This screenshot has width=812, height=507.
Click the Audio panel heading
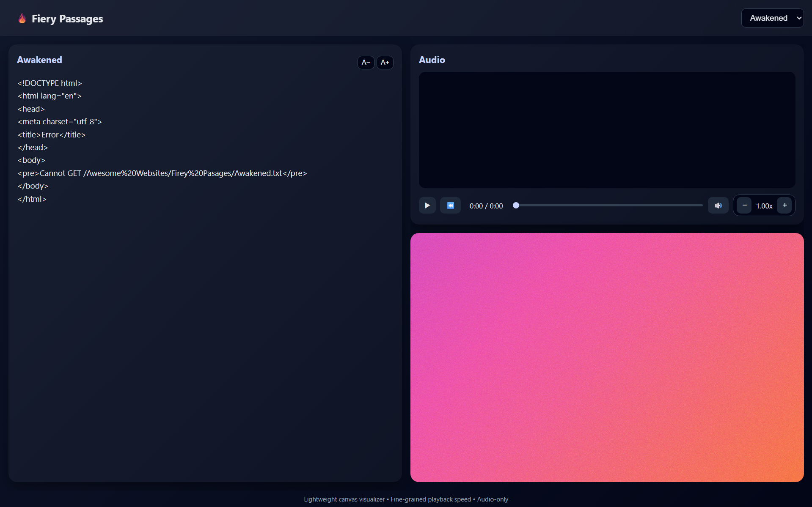pyautogui.click(x=432, y=60)
